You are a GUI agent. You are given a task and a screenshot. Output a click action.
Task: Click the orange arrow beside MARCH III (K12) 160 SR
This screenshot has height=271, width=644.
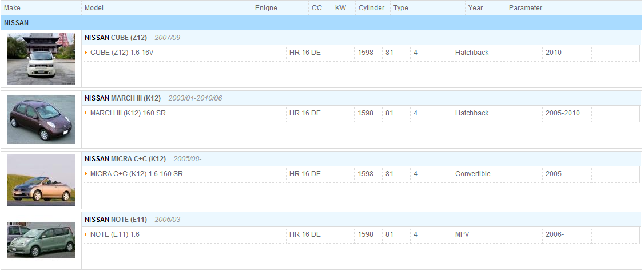point(86,113)
